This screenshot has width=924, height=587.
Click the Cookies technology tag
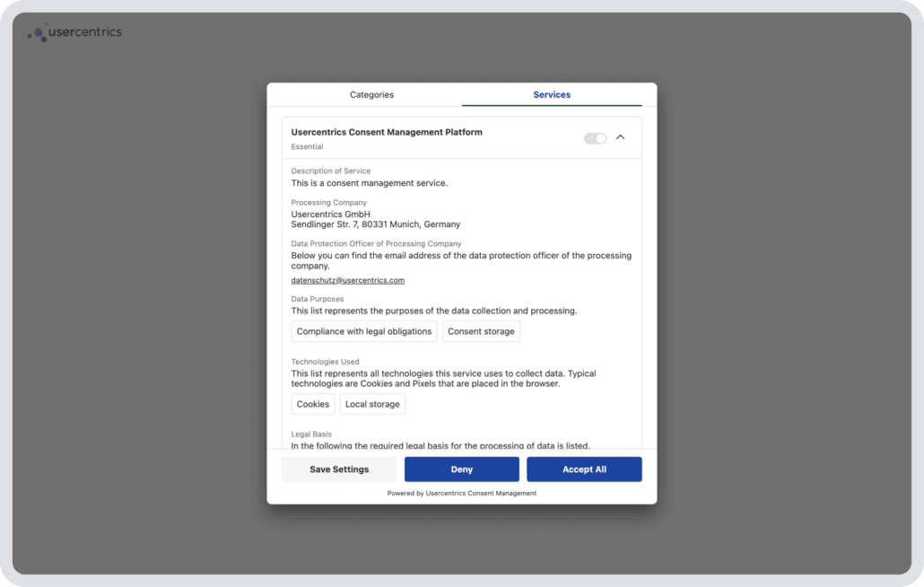point(313,404)
